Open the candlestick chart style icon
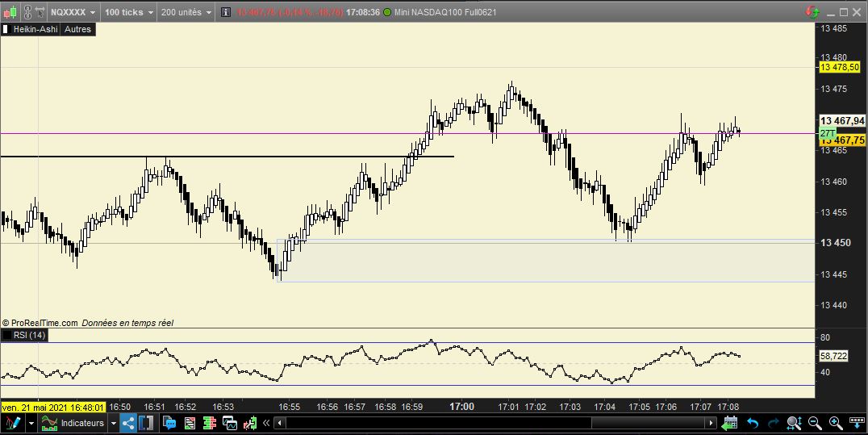Viewport: 868px width, 435px height. coord(10,11)
